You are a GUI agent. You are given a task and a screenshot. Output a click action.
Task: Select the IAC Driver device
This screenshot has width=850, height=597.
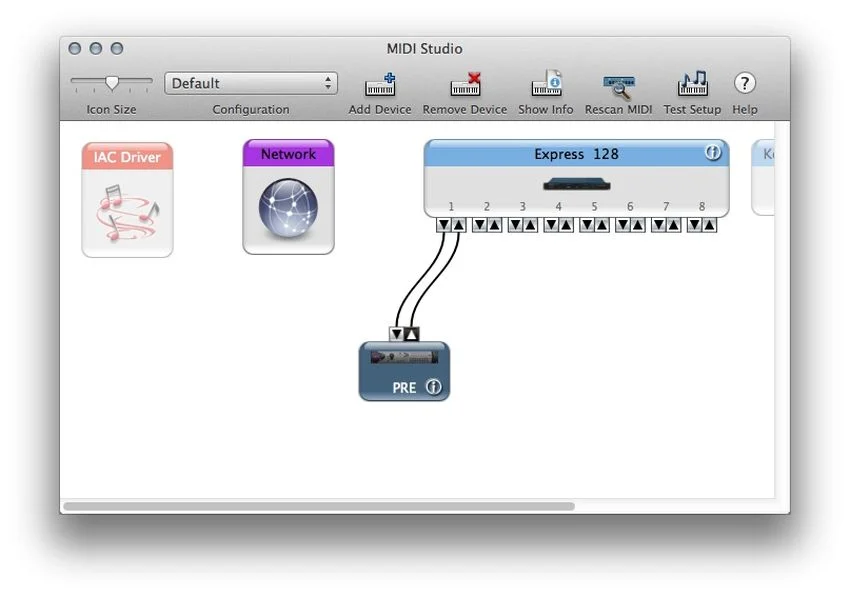tap(127, 200)
